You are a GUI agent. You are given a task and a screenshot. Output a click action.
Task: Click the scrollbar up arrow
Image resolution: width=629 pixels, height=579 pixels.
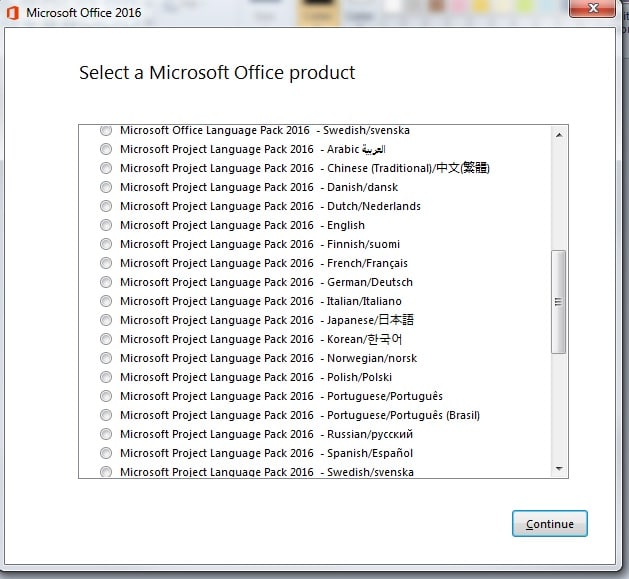click(x=559, y=135)
